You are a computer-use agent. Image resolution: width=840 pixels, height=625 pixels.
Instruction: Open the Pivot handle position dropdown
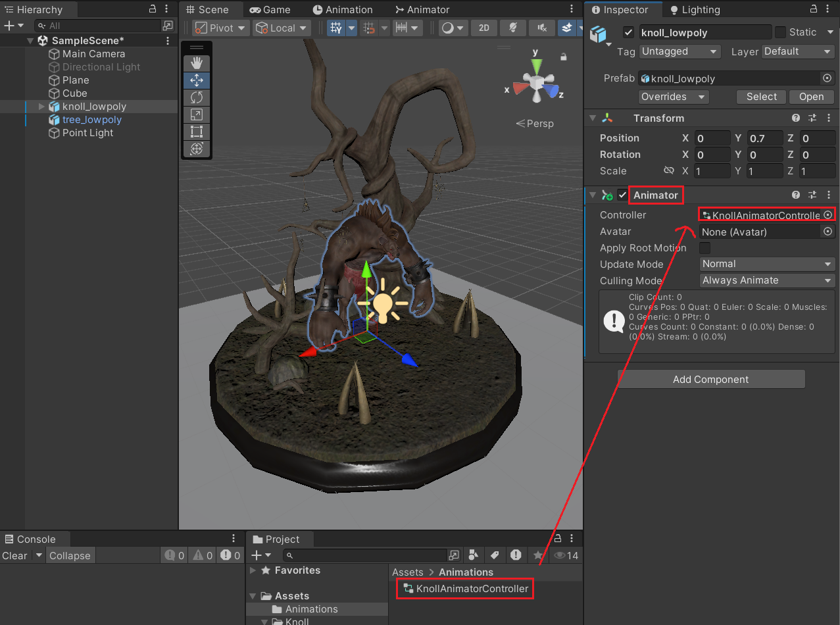point(220,28)
